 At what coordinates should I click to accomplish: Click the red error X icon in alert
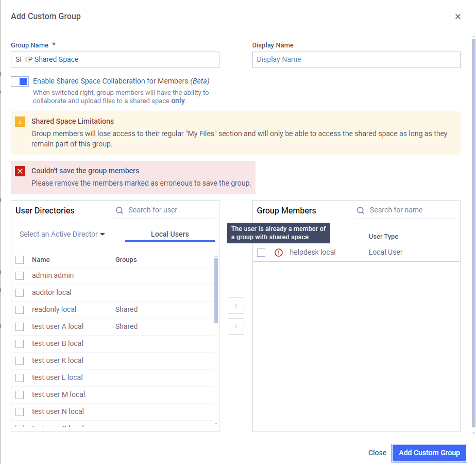[x=20, y=171]
